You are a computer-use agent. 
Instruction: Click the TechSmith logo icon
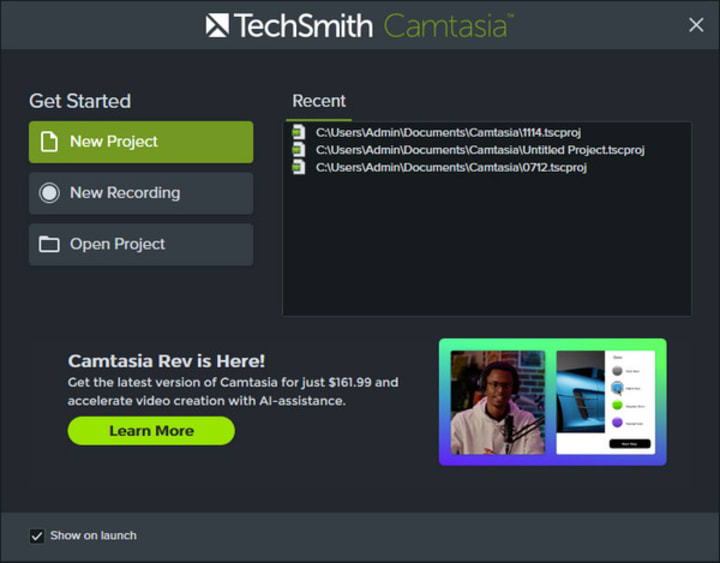click(217, 25)
